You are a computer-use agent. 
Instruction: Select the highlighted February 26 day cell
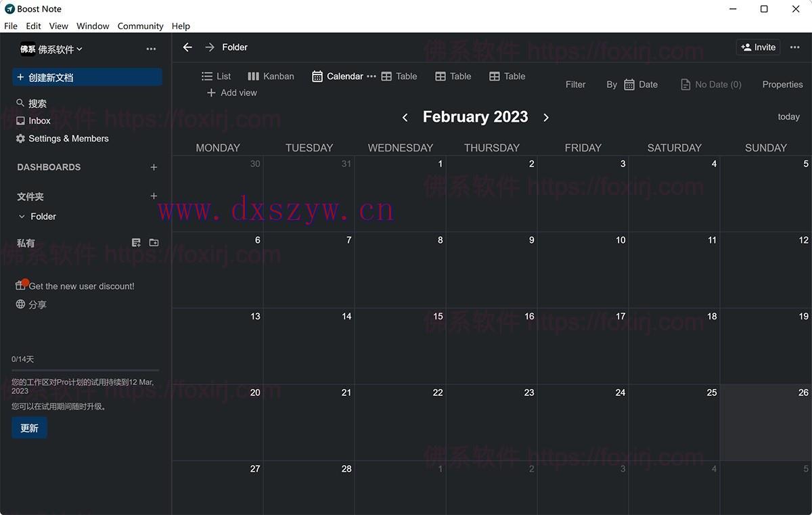(x=766, y=423)
